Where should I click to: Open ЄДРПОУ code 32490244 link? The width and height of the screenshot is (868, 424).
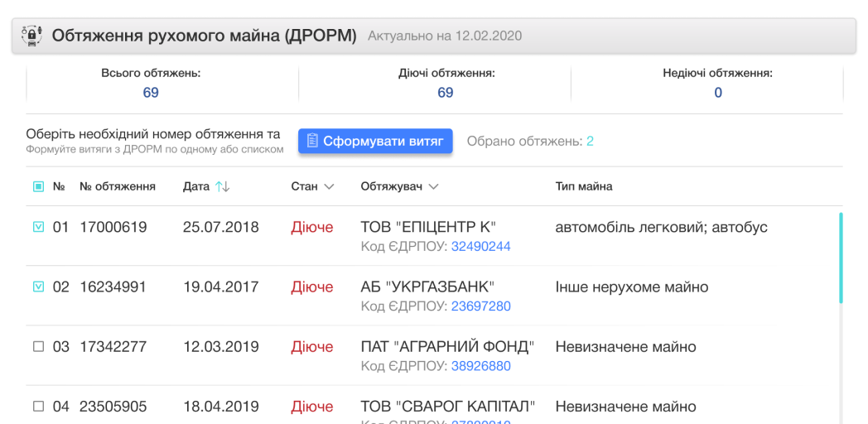[x=480, y=247]
